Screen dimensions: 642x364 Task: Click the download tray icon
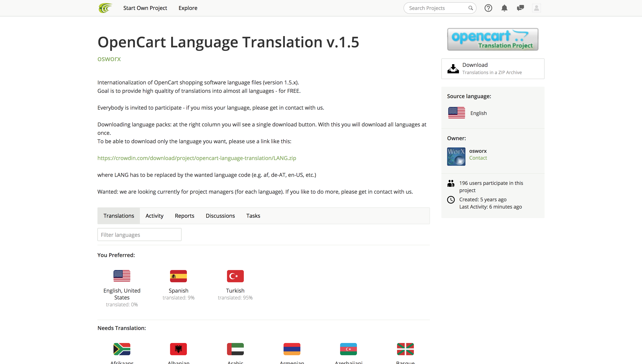(x=453, y=69)
